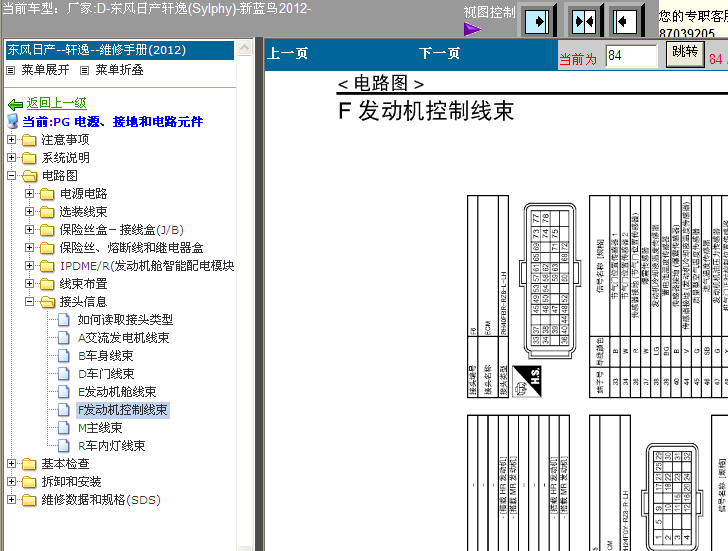Screen dimensions: 728x551
Task: Open M主线束 tree item
Action: tap(100, 428)
